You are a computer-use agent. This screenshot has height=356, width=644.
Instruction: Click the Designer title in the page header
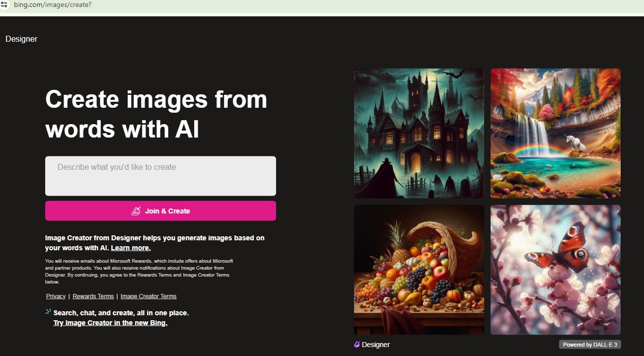tap(21, 39)
